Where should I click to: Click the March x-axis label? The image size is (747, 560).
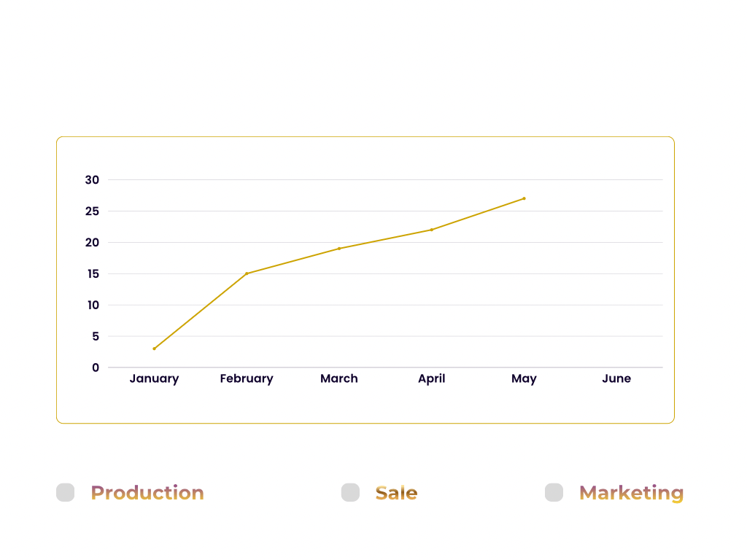[339, 378]
